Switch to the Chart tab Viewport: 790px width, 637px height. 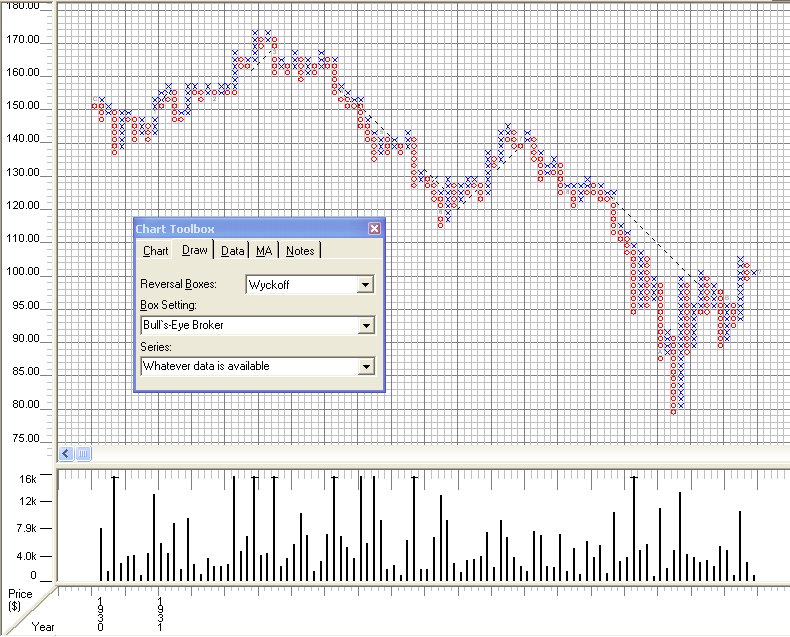(155, 250)
